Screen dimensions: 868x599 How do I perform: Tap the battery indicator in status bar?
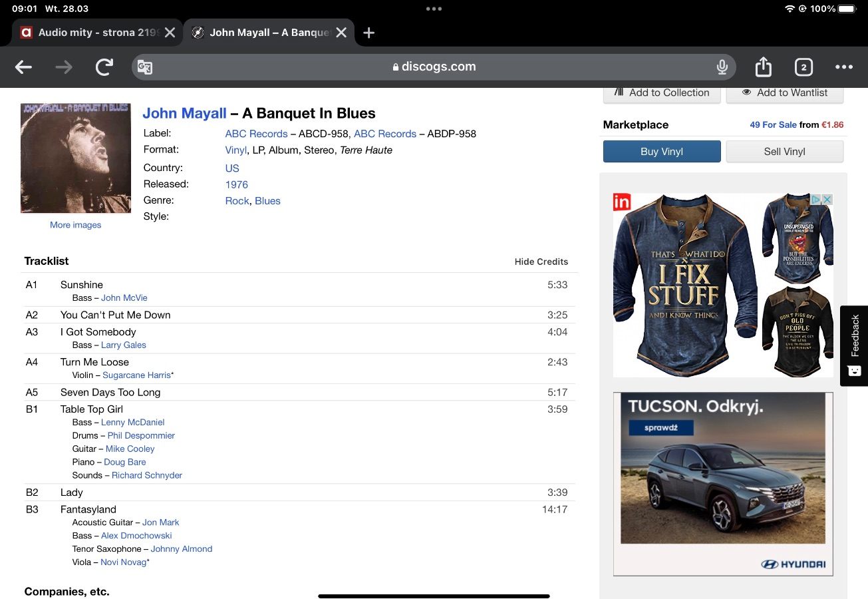847,9
